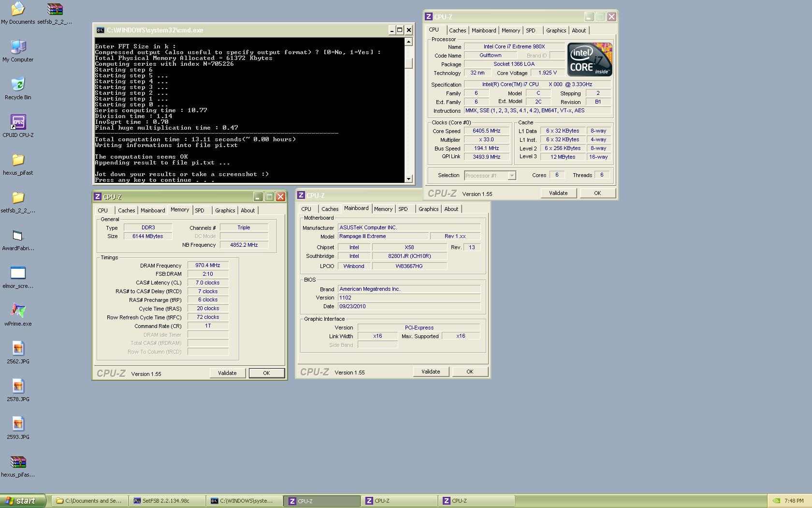Screen dimensions: 812x508
Task: Click Validate in the Timings CPU-Z window
Action: pos(227,373)
